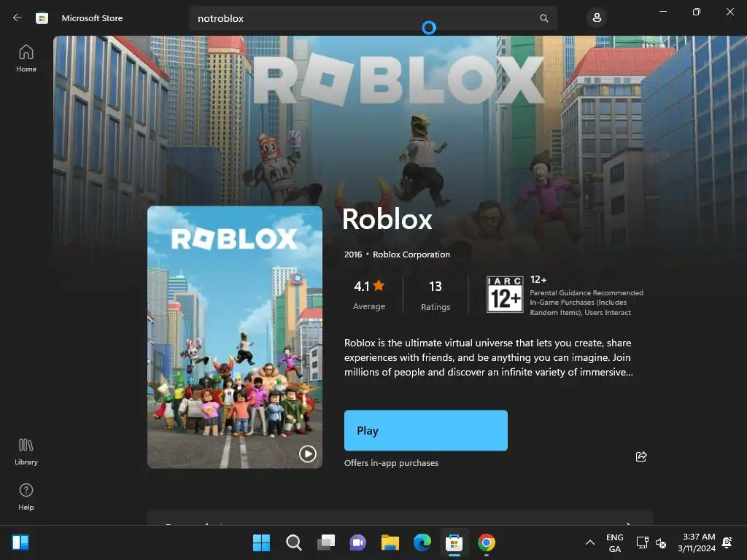The width and height of the screenshot is (747, 560).
Task: Click the orange star rating icon
Action: click(379, 285)
